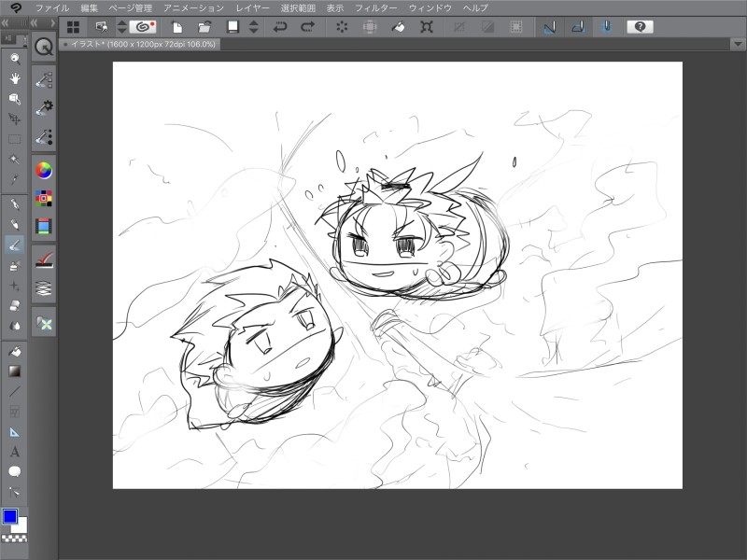Select the Zoom magnifier tool
This screenshot has width=747, height=560.
(x=15, y=59)
